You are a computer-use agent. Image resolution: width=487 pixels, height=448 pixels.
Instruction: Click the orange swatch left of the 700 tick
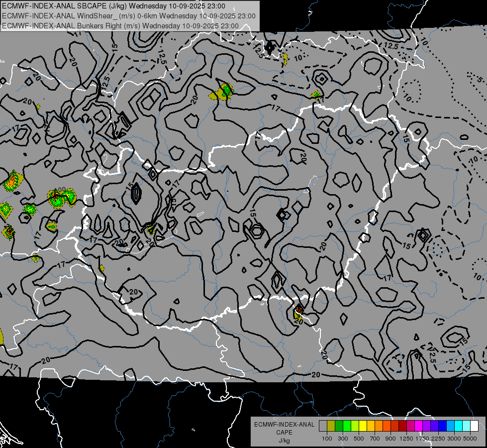[379, 426]
